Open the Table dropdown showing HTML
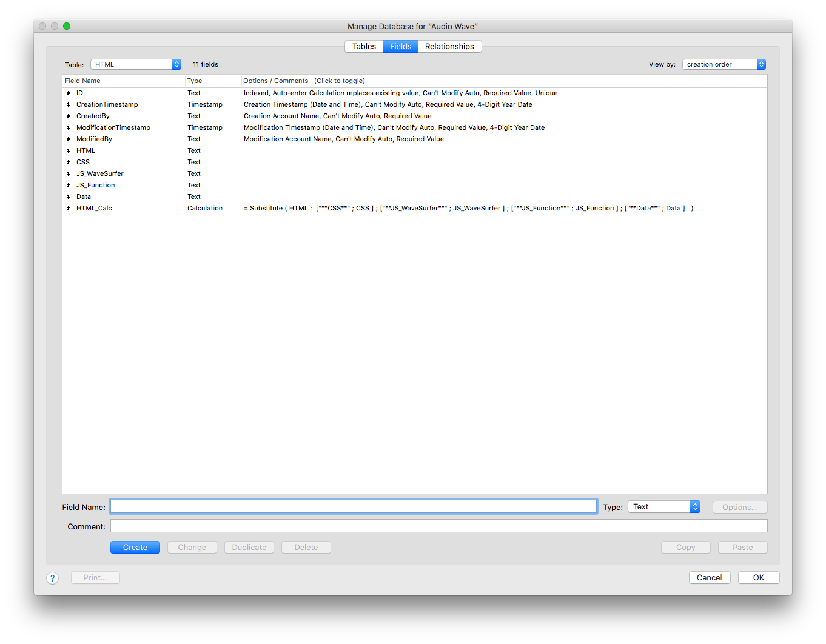 point(136,64)
